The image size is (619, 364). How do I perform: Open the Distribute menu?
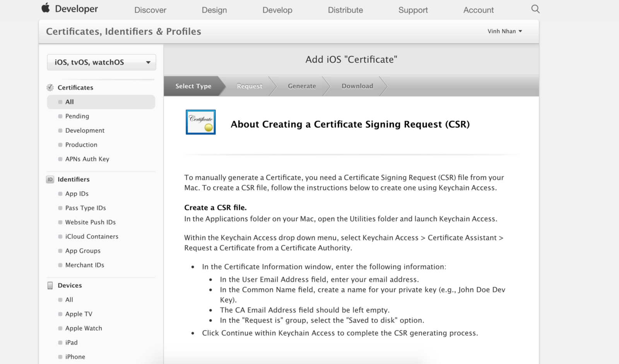(345, 10)
